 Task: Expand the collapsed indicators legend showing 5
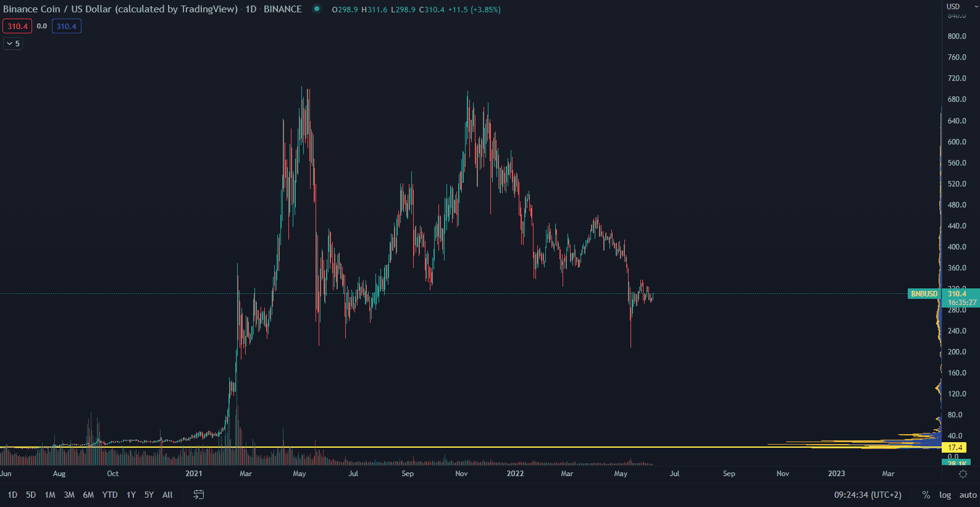(x=13, y=44)
